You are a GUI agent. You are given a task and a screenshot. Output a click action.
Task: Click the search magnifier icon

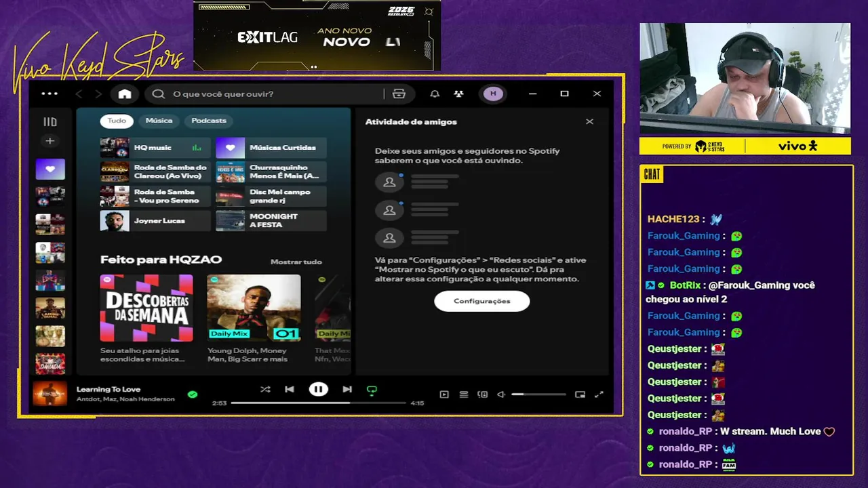[159, 94]
